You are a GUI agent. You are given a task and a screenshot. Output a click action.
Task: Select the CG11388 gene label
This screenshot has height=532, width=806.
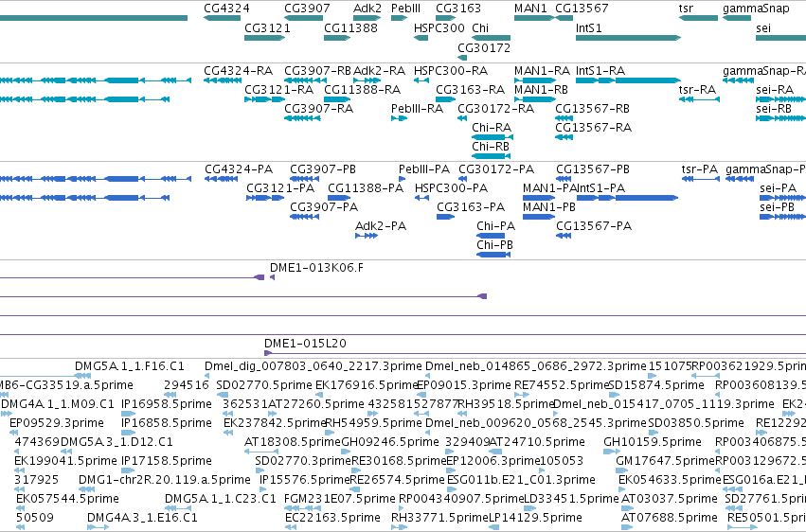[350, 28]
